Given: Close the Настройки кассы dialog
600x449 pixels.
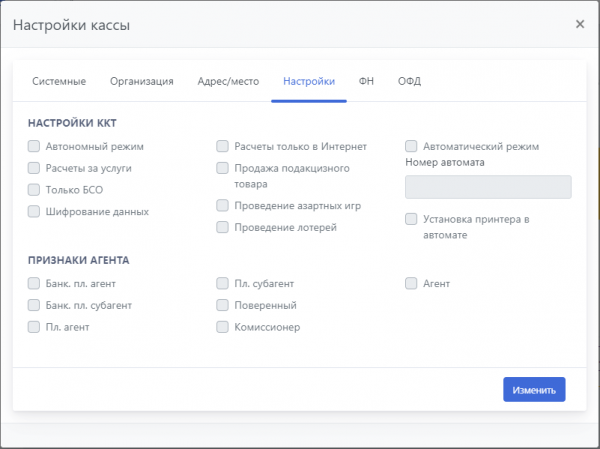Looking at the screenshot, I should pos(580,24).
